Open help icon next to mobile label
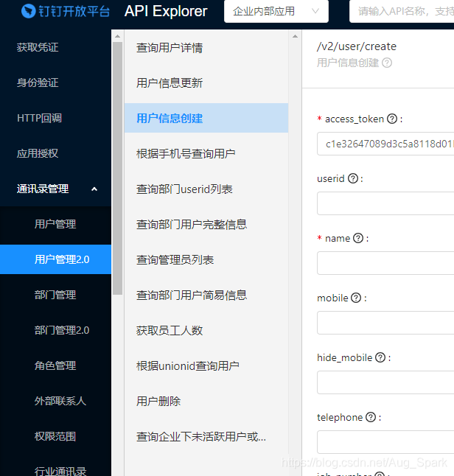Viewport: 454px width, 476px height. click(356, 298)
